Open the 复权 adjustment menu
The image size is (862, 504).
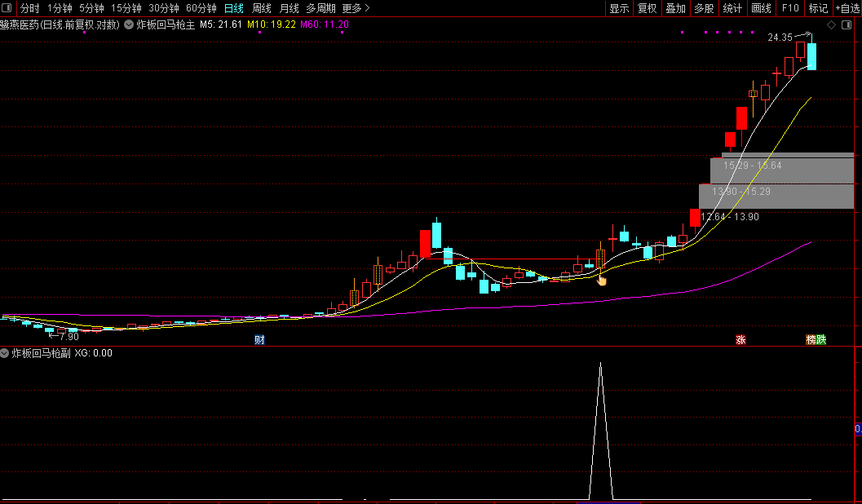[x=647, y=8]
